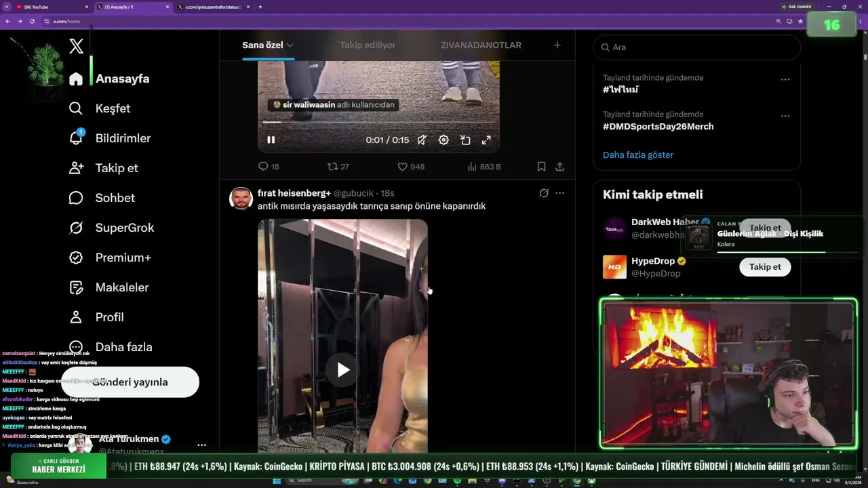Toggle picture-in-picture for the video

pos(465,140)
